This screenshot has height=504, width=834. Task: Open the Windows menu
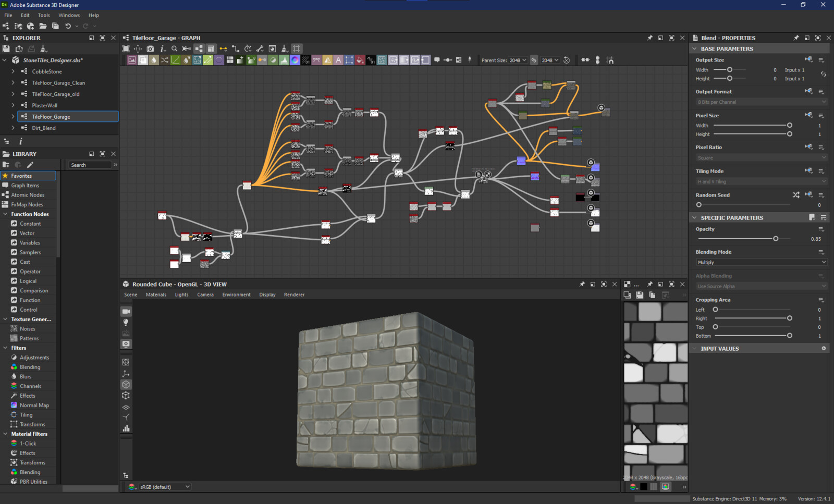pyautogui.click(x=69, y=15)
